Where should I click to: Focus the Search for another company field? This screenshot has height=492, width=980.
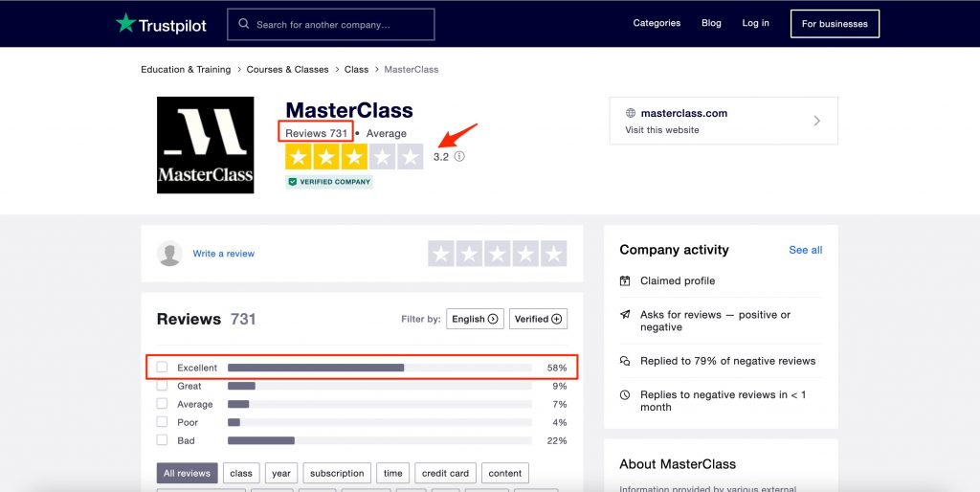click(330, 24)
